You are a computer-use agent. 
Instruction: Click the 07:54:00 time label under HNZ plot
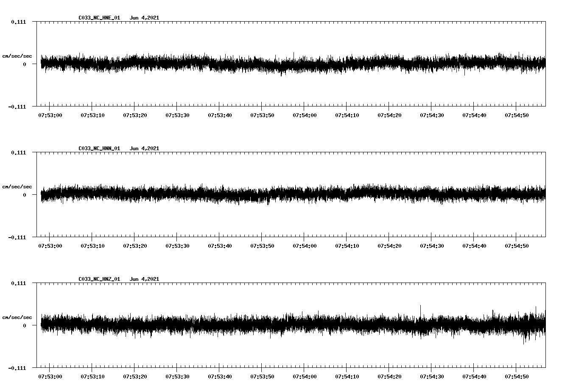[x=305, y=376]
